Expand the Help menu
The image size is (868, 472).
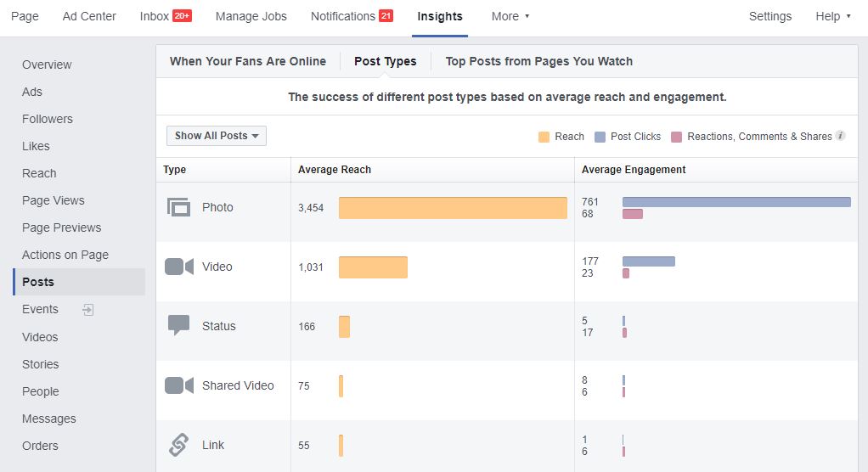tap(832, 17)
